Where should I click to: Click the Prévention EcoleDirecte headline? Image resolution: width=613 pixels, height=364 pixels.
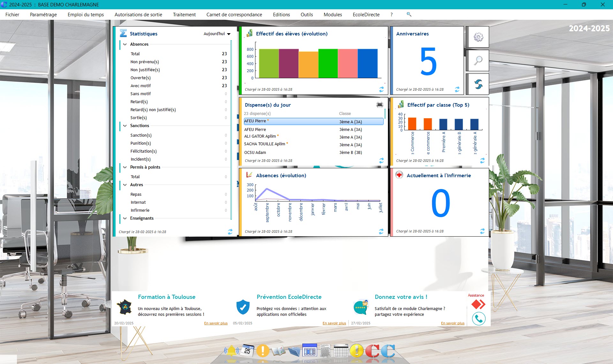tap(289, 297)
